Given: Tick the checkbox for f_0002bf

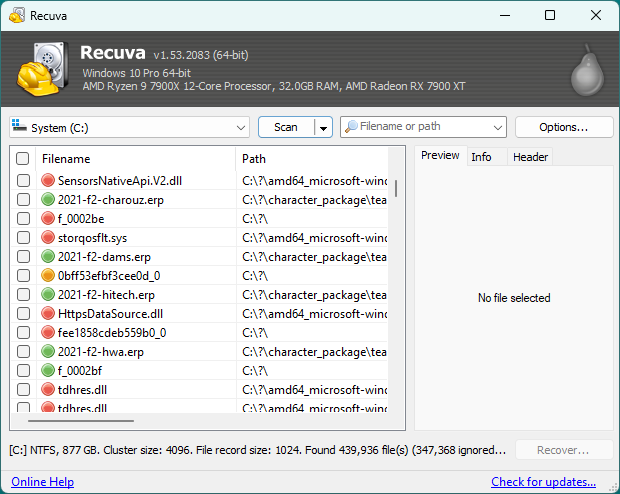Looking at the screenshot, I should tap(23, 370).
